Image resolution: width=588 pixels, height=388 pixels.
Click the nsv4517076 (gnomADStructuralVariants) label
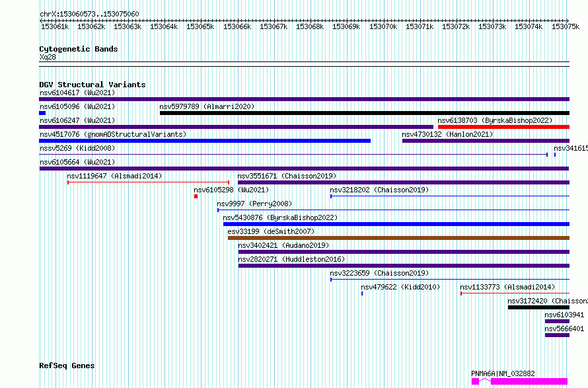pos(113,134)
